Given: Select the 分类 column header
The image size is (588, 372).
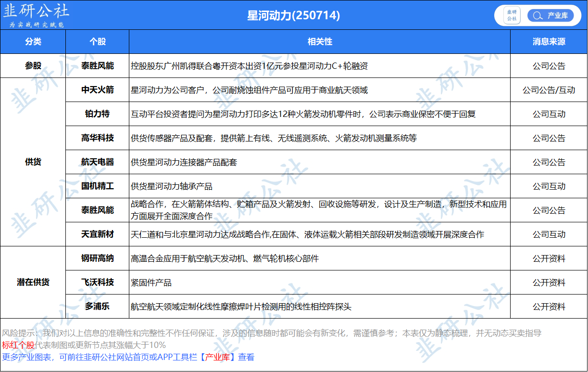Looking at the screenshot, I should point(33,42).
